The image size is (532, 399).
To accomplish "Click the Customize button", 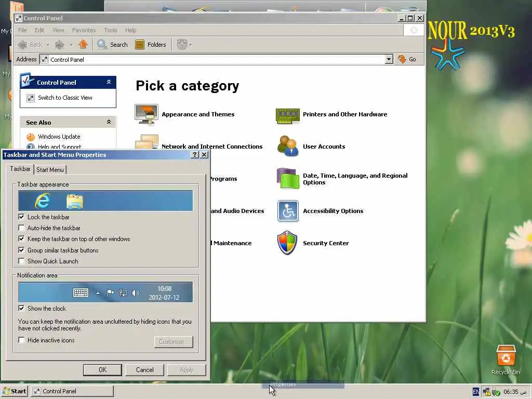I will coord(174,342).
